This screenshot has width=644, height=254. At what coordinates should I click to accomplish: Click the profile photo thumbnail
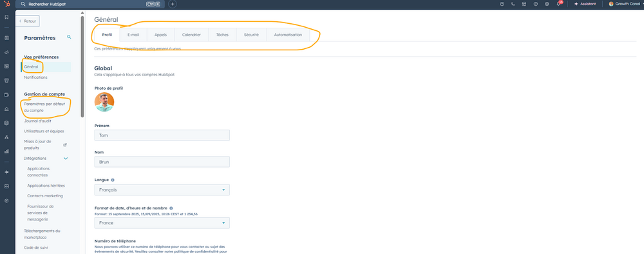pyautogui.click(x=104, y=102)
